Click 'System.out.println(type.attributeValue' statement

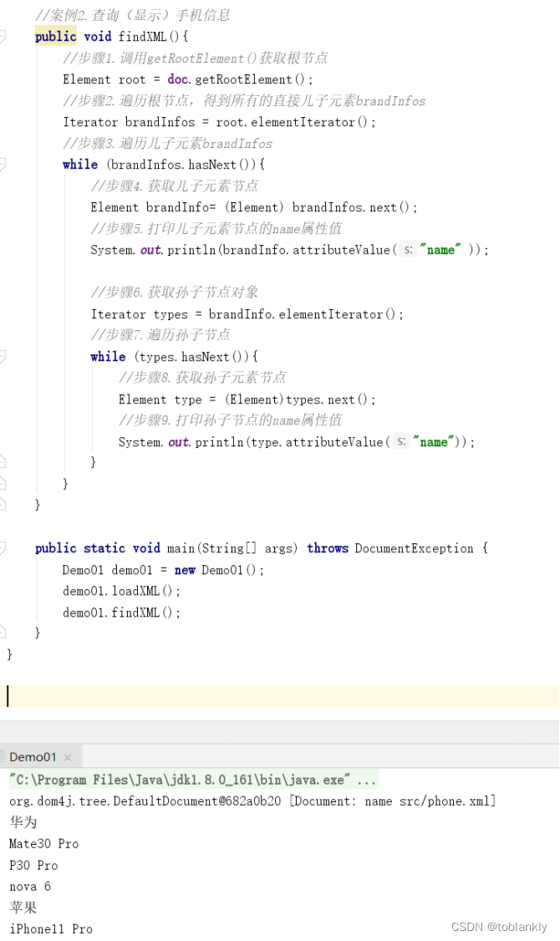[297, 442]
